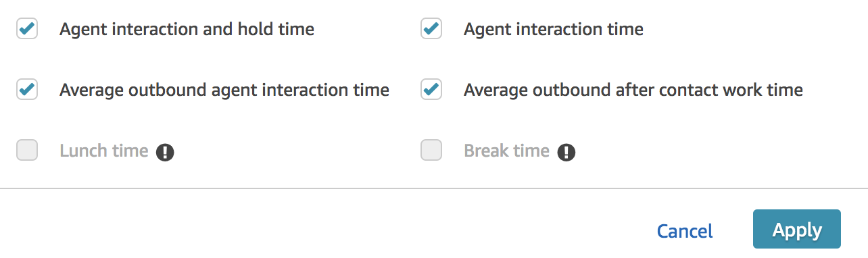This screenshot has width=868, height=258.
Task: Click the exclamation icon next to Break time
Action: [x=566, y=152]
